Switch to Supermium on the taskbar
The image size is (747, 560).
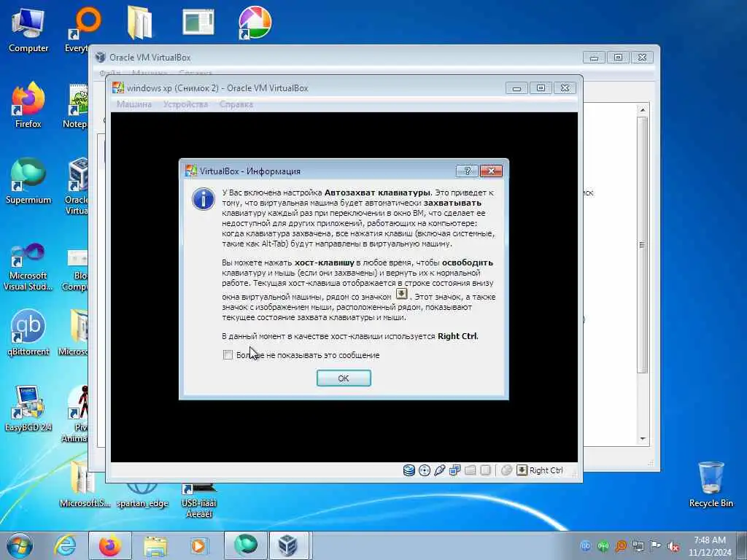coord(246,545)
